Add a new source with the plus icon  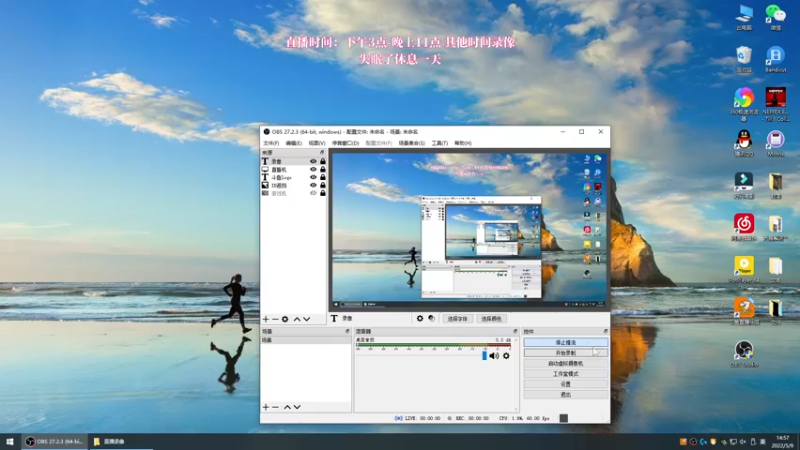(x=265, y=319)
